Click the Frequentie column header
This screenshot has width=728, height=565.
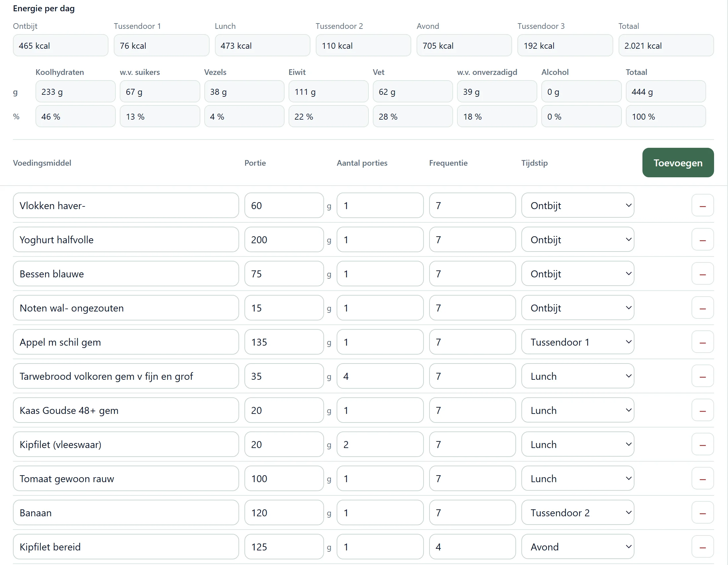tap(448, 163)
